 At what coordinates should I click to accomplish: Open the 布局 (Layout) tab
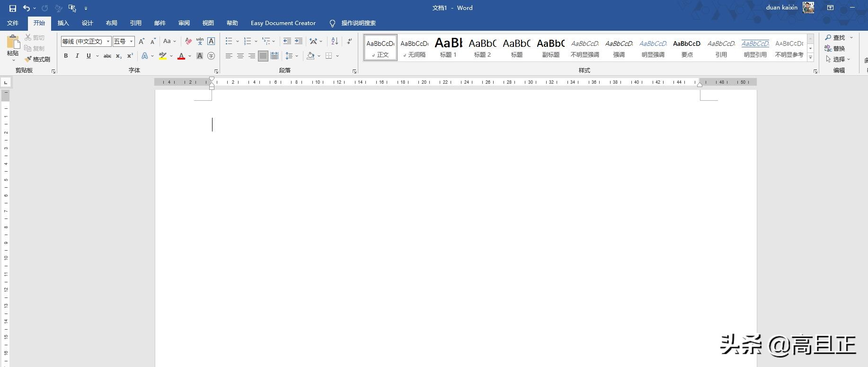pyautogui.click(x=111, y=23)
